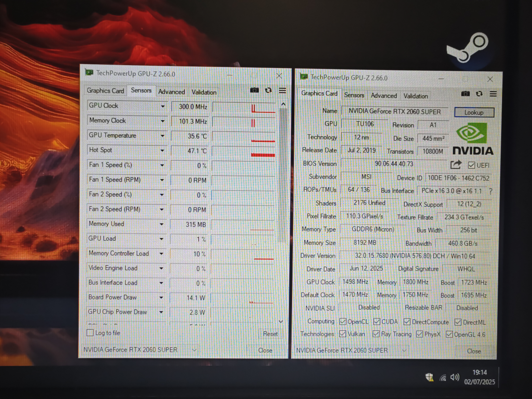Open GPU Load sensor dropdown arrow
Screen dimensions: 532x399
(x=162, y=239)
